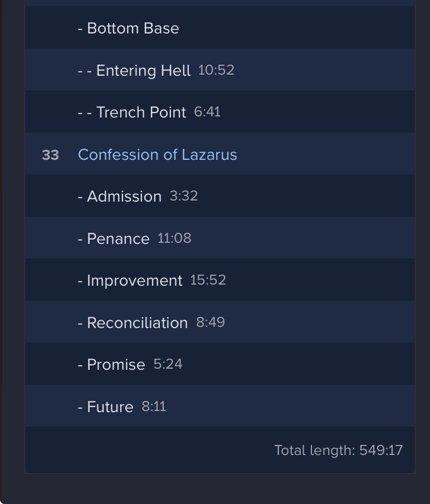
Task: Select the Admission subtrack title
Action: [120, 196]
